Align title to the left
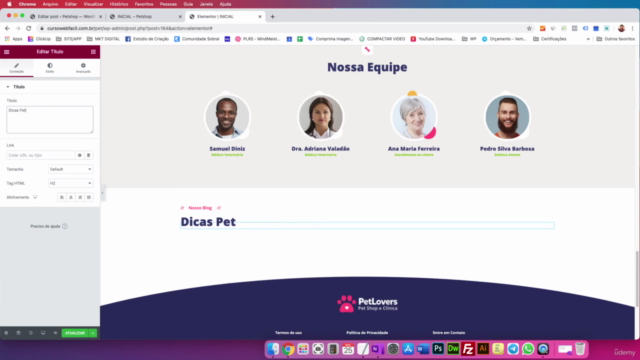Image resolution: width=640 pixels, height=360 pixels. tap(62, 197)
